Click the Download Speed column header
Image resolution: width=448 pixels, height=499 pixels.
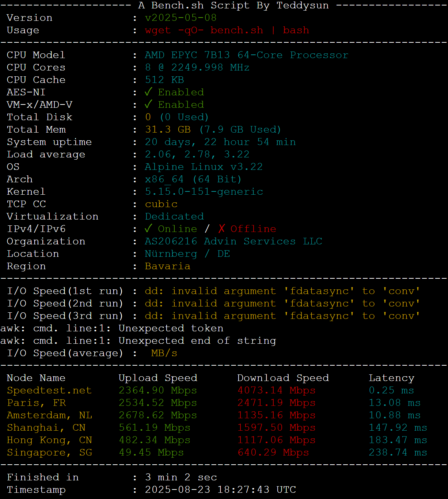click(283, 378)
